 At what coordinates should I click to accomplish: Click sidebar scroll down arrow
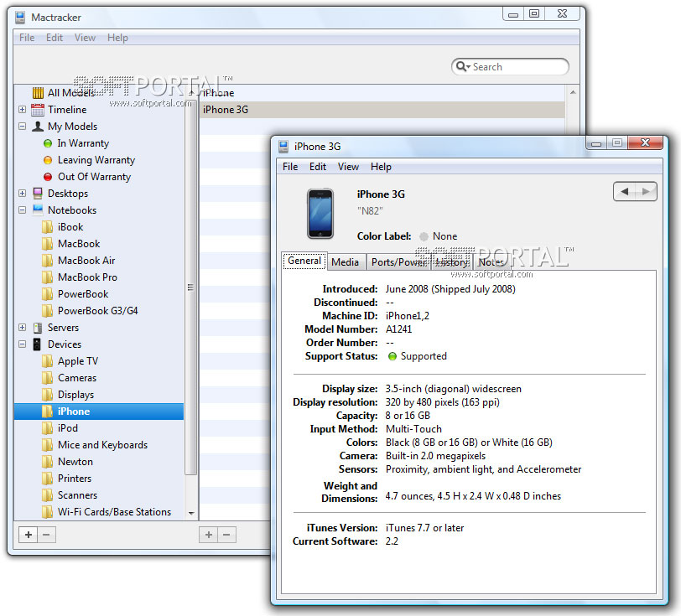point(191,513)
